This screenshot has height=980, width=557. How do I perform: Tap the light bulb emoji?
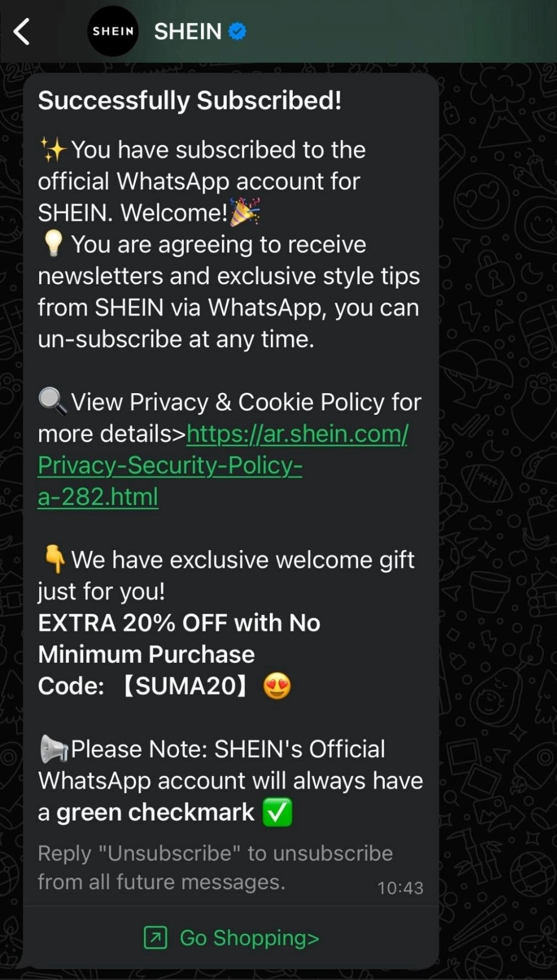[53, 244]
